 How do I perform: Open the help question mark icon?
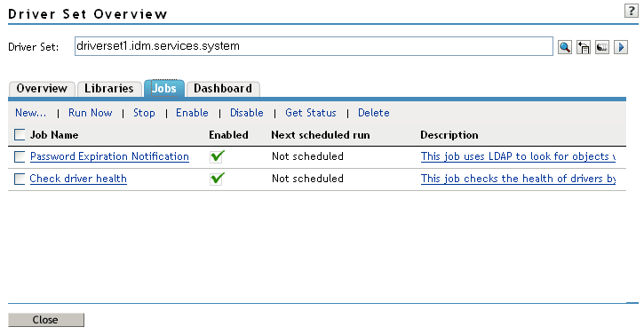click(631, 11)
